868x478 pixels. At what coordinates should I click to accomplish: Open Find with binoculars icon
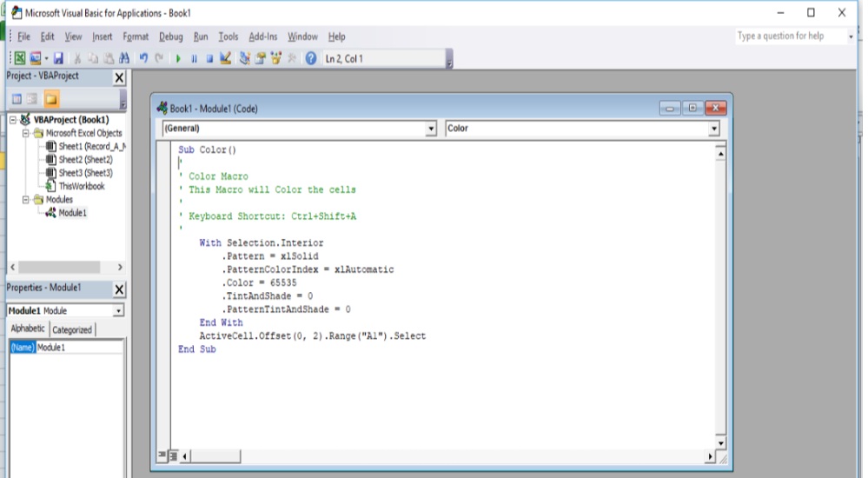pyautogui.click(x=124, y=58)
